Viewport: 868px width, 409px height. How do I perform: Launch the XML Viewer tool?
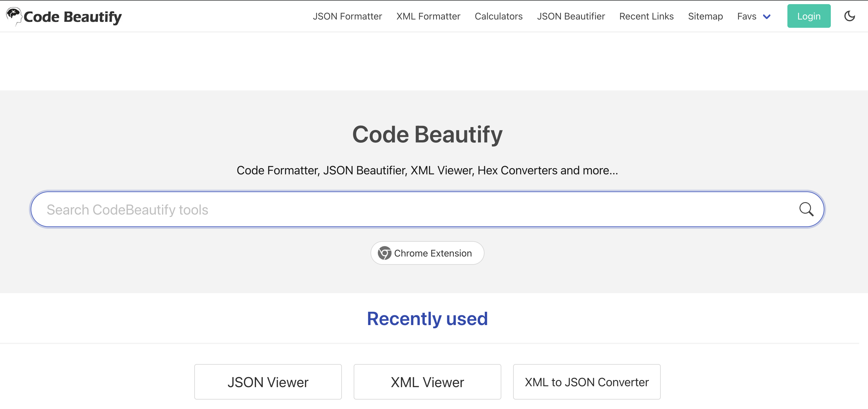[x=427, y=382]
